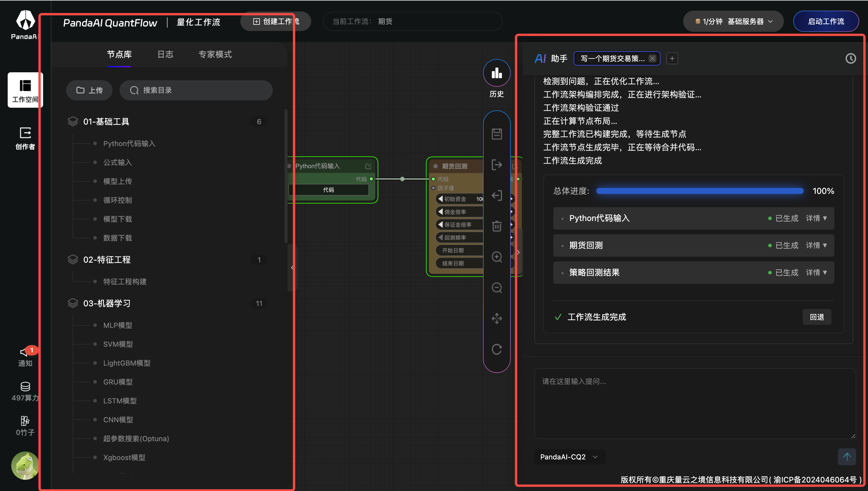Viewport: 868px width, 491px height.
Task: Click the import arrow icon on canvas toolbar
Action: (x=497, y=195)
